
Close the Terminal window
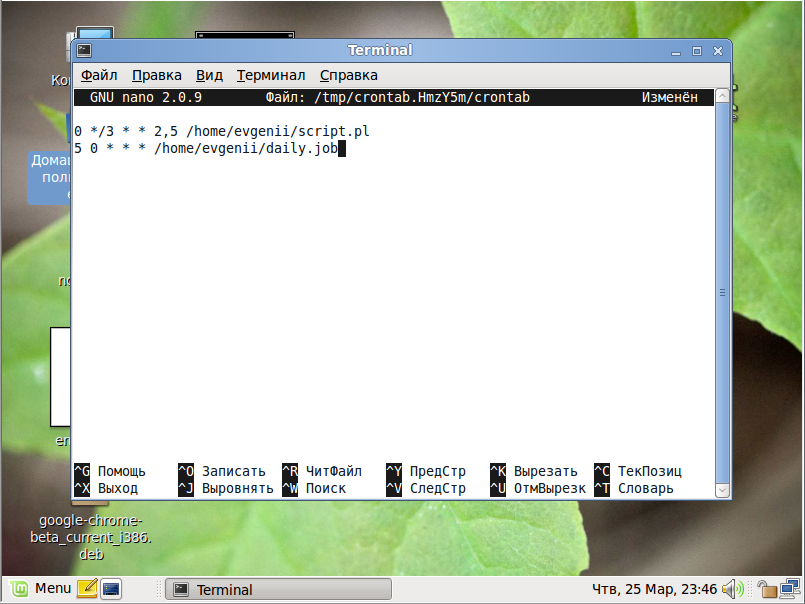(x=718, y=51)
